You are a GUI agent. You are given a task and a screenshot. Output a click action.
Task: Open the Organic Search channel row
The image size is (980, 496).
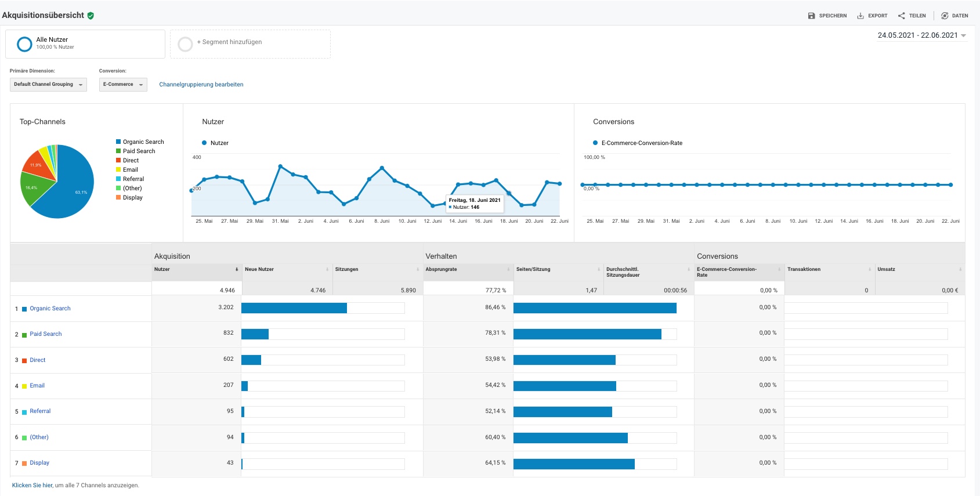50,309
